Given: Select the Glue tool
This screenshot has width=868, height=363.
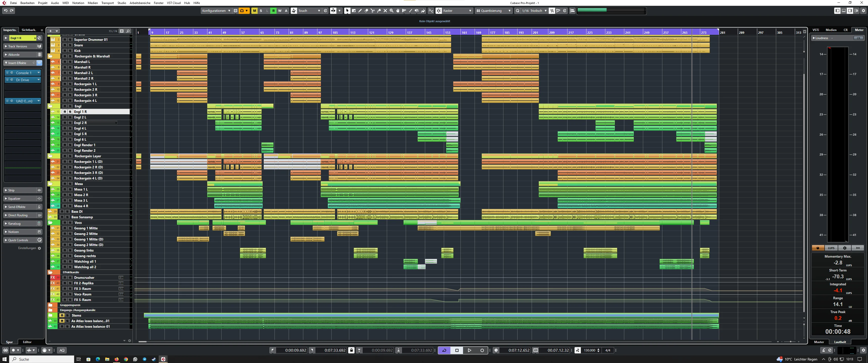Looking at the screenshot, I should (379, 11).
